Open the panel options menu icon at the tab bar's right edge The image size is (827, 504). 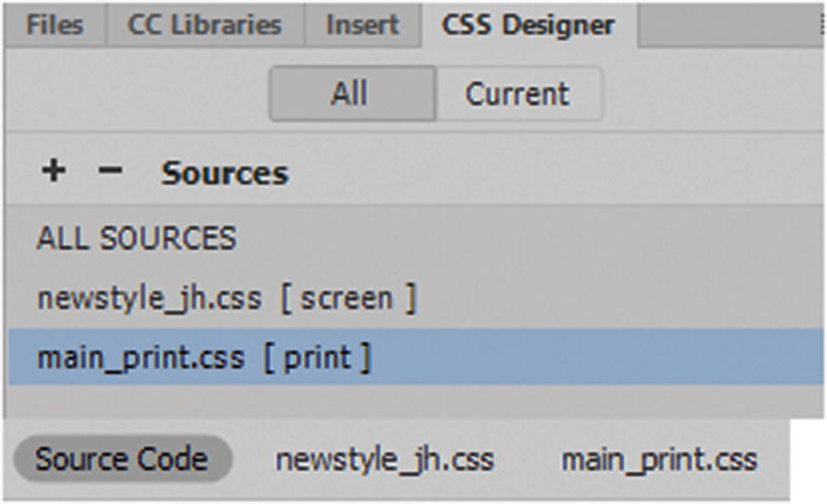point(821,25)
